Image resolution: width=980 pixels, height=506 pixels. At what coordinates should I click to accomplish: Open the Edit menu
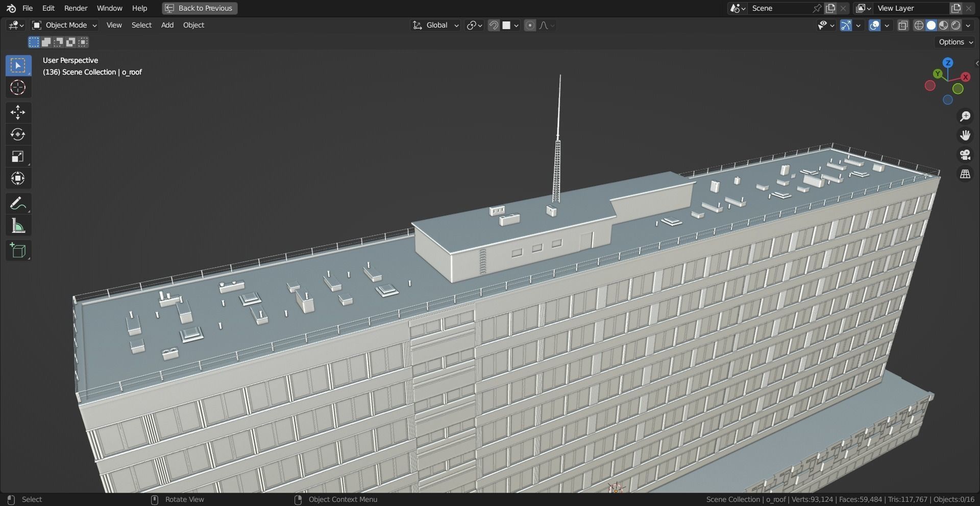pyautogui.click(x=48, y=8)
